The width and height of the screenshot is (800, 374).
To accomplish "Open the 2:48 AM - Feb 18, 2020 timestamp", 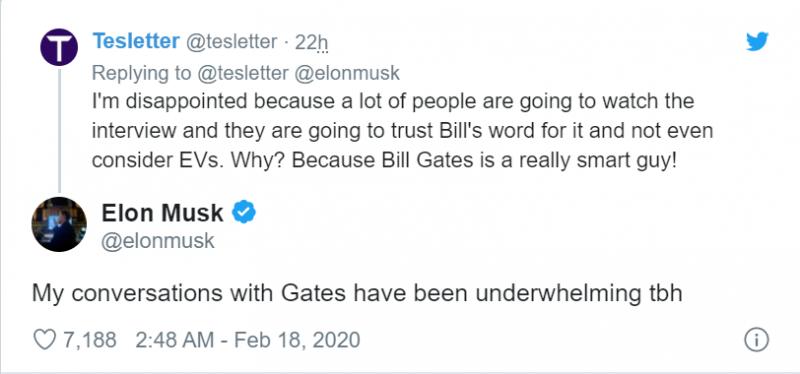I will pyautogui.click(x=247, y=340).
